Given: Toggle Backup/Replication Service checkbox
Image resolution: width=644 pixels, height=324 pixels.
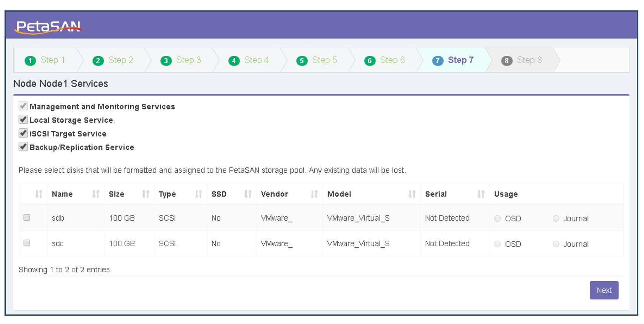Looking at the screenshot, I should [x=23, y=147].
